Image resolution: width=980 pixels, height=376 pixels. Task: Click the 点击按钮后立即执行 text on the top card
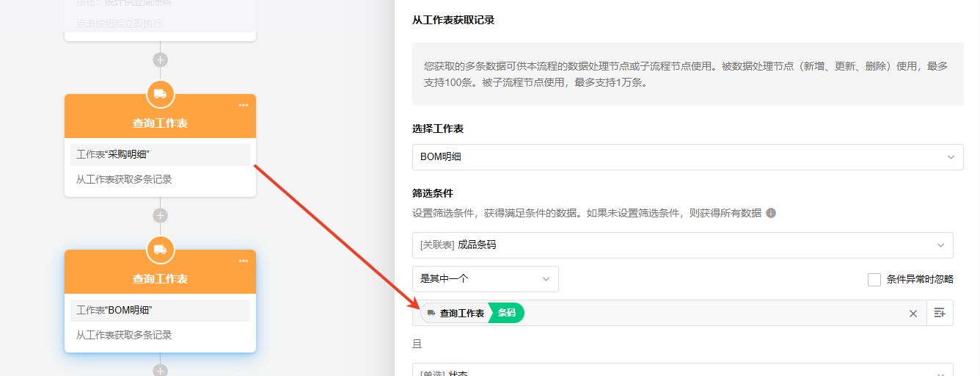(x=119, y=23)
